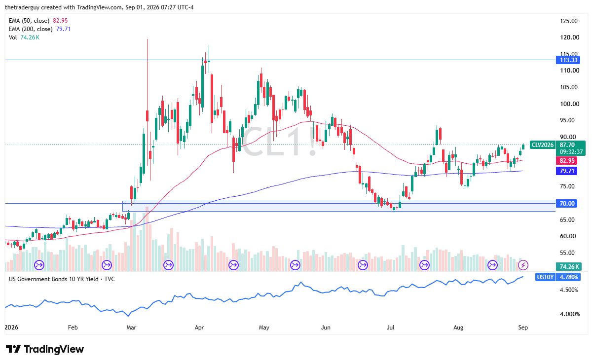Click the 125.00 price axis label

pos(569,21)
